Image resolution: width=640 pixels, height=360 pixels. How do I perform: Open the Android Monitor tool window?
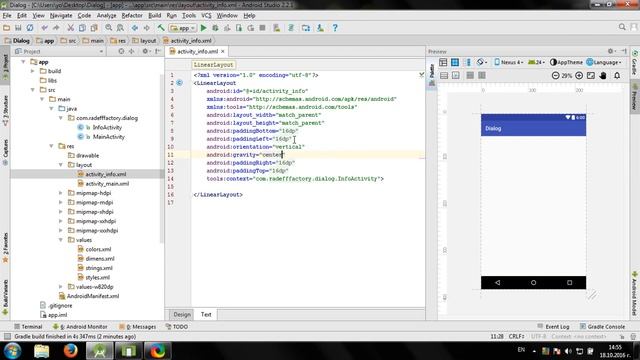80,327
